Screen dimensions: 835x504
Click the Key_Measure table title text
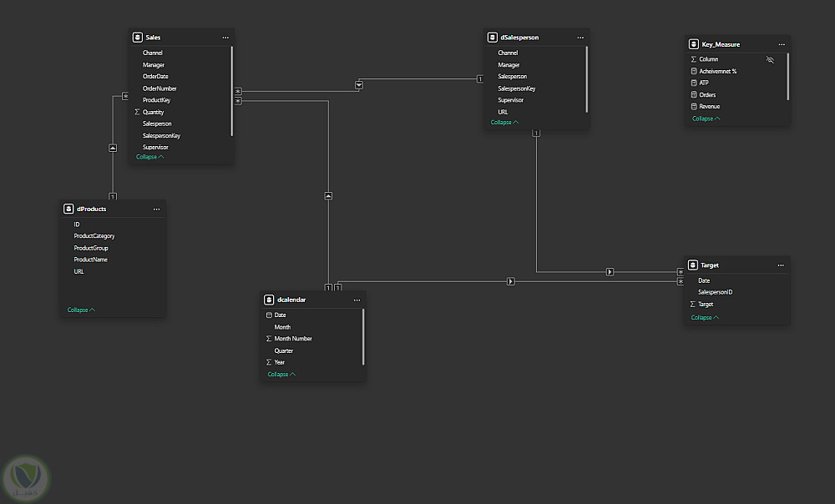(721, 44)
